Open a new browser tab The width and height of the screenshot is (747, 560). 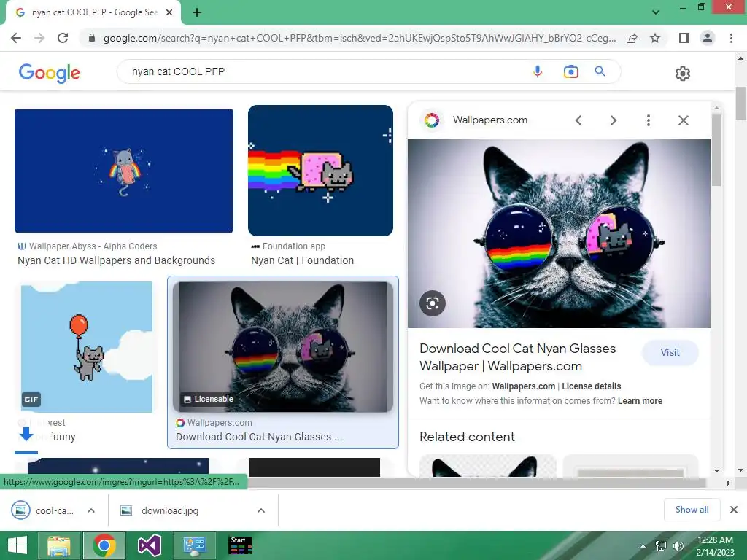[197, 12]
